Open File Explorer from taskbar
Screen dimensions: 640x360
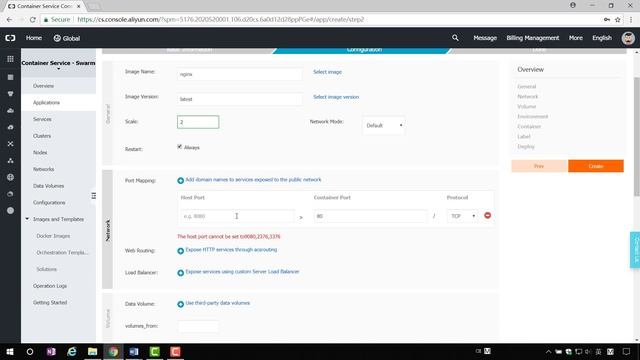point(93,351)
